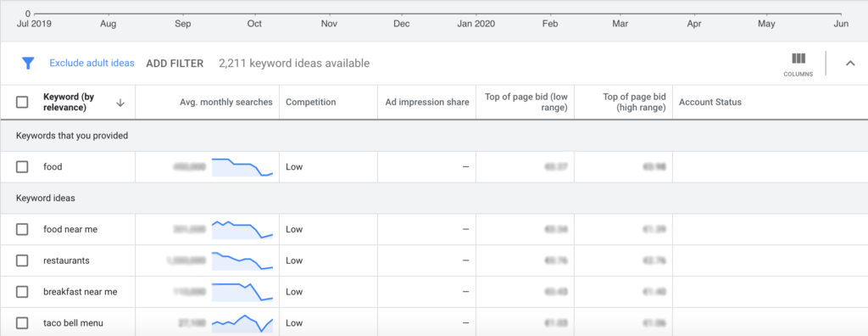
Task: Check the box for the food keyword
Action: pyautogui.click(x=22, y=167)
